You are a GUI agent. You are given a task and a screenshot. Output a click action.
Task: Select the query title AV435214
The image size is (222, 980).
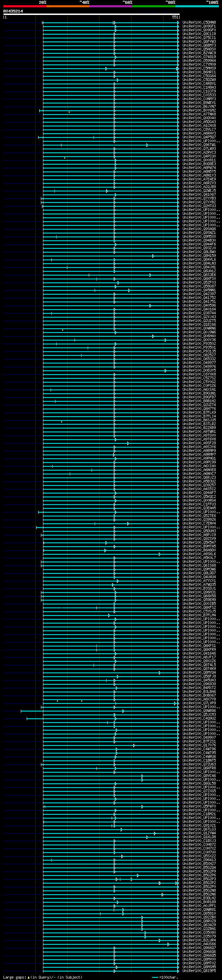tap(13, 11)
